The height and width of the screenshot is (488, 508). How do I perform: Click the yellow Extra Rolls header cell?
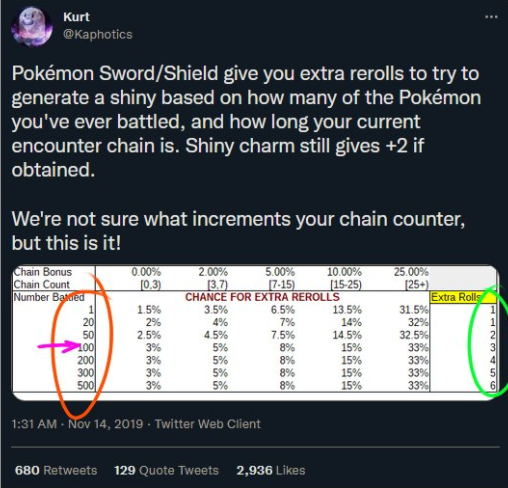coord(463,297)
